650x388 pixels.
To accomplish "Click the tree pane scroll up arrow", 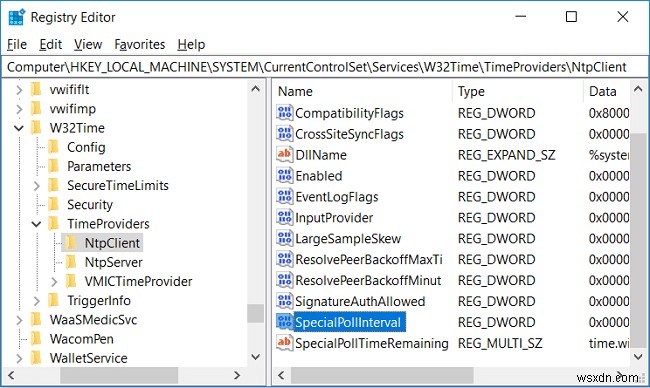I will coord(256,89).
